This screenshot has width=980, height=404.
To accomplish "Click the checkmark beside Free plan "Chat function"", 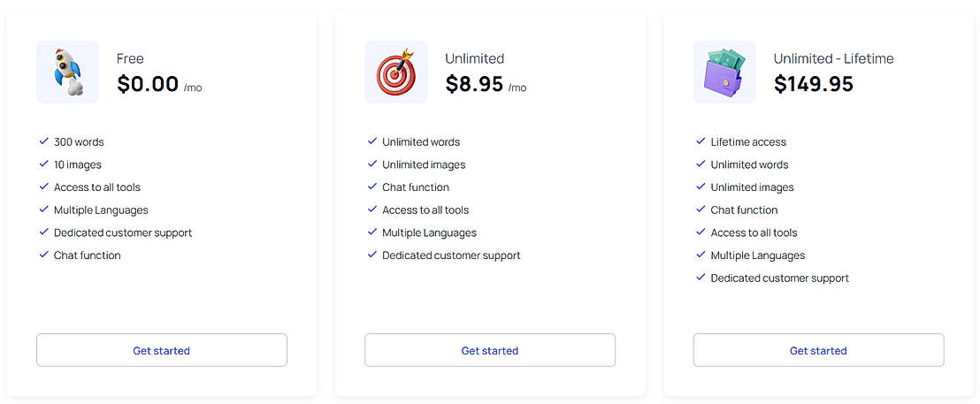I will (43, 255).
